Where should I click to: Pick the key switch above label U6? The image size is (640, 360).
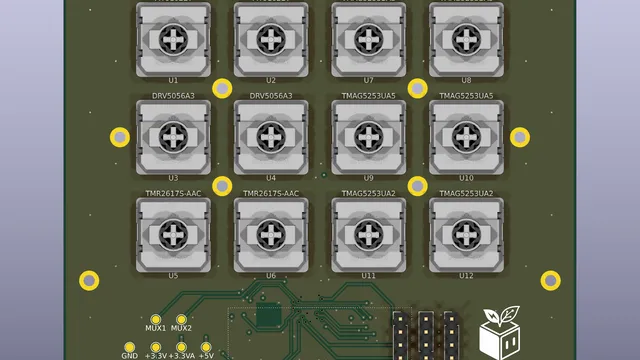click(x=271, y=235)
